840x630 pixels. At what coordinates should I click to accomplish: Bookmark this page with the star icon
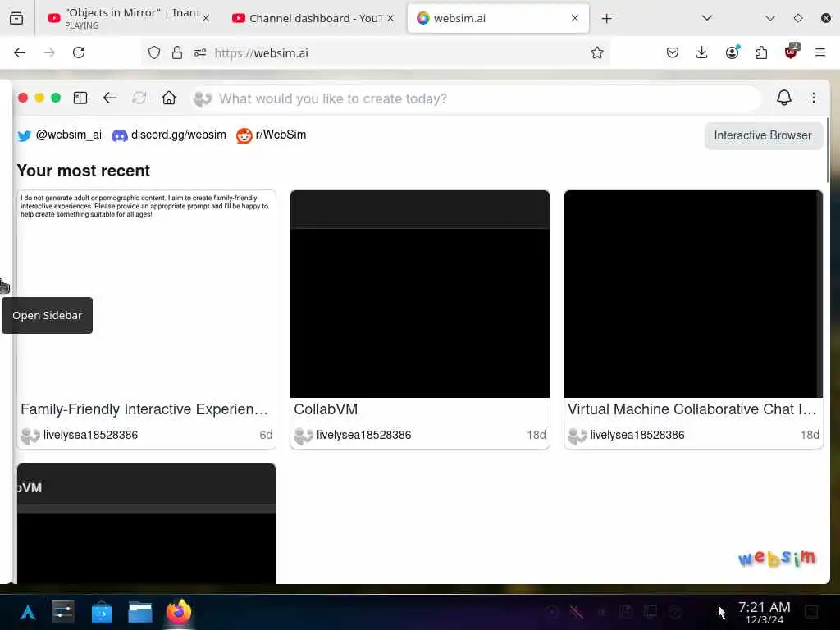coord(597,52)
